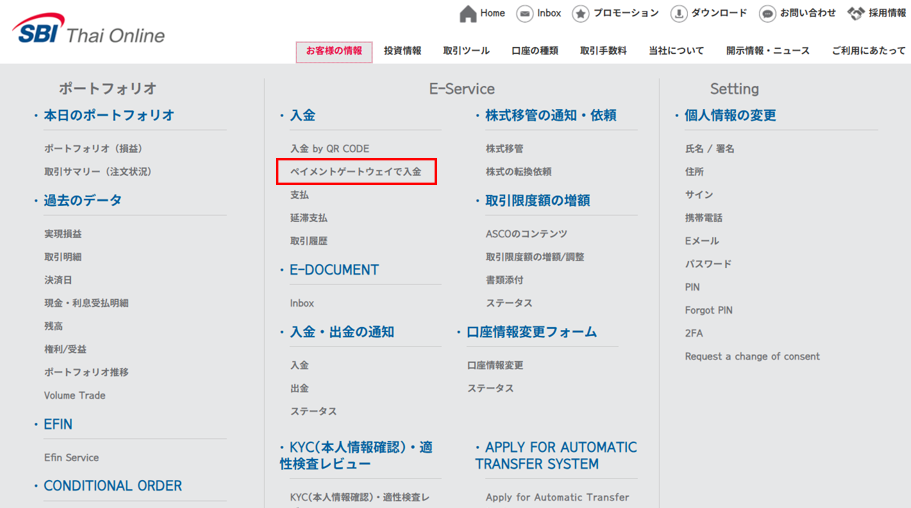Open 取引限度額の増額 heading link
Image resolution: width=911 pixels, height=508 pixels.
click(538, 201)
